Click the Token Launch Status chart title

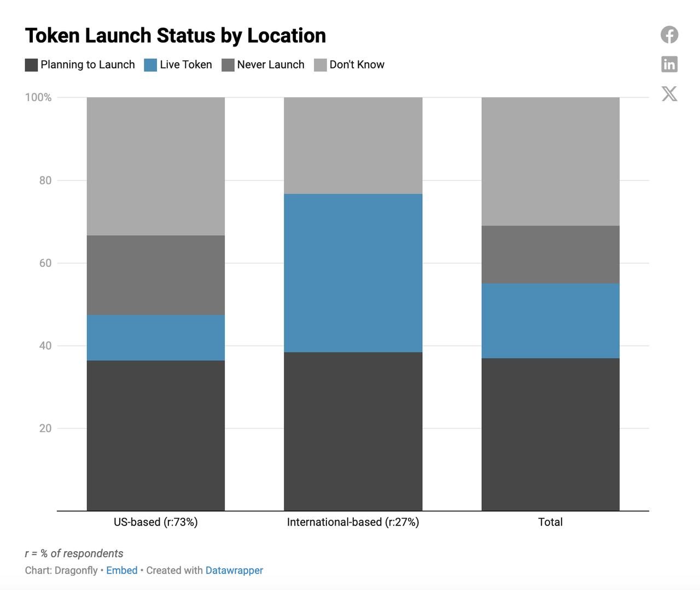(x=176, y=36)
